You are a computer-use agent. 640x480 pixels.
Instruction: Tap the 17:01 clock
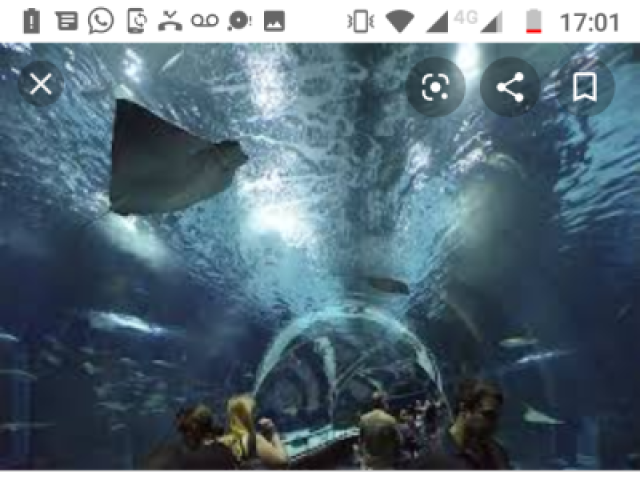(589, 22)
